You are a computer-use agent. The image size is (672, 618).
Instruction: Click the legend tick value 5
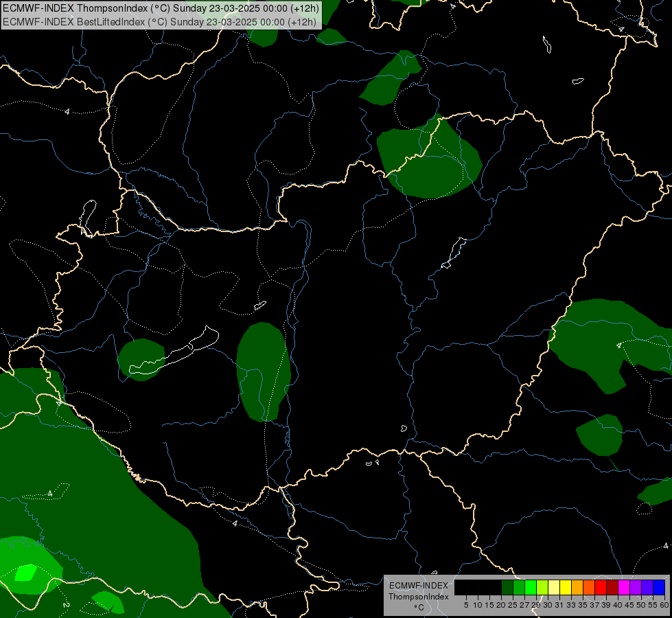466,605
